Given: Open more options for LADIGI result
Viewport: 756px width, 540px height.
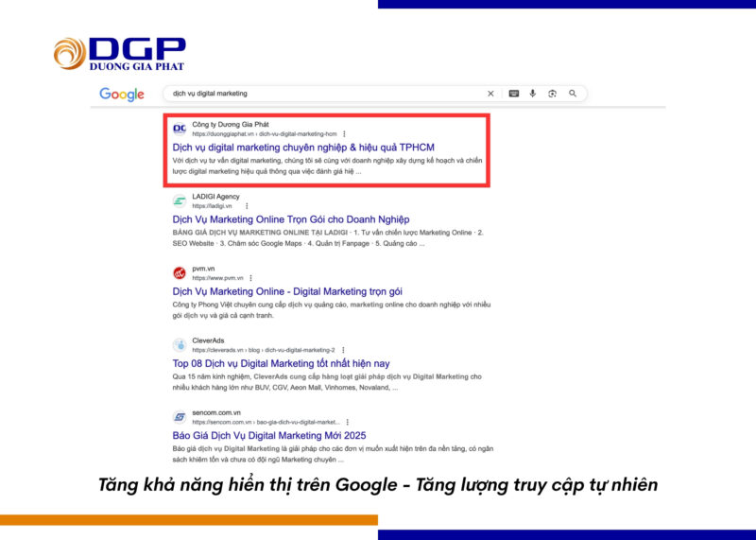Looking at the screenshot, I should pos(247,206).
